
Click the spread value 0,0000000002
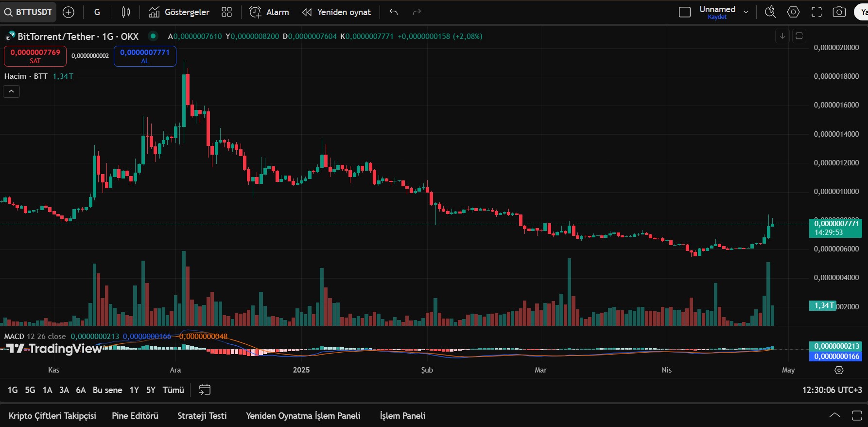pyautogui.click(x=90, y=56)
